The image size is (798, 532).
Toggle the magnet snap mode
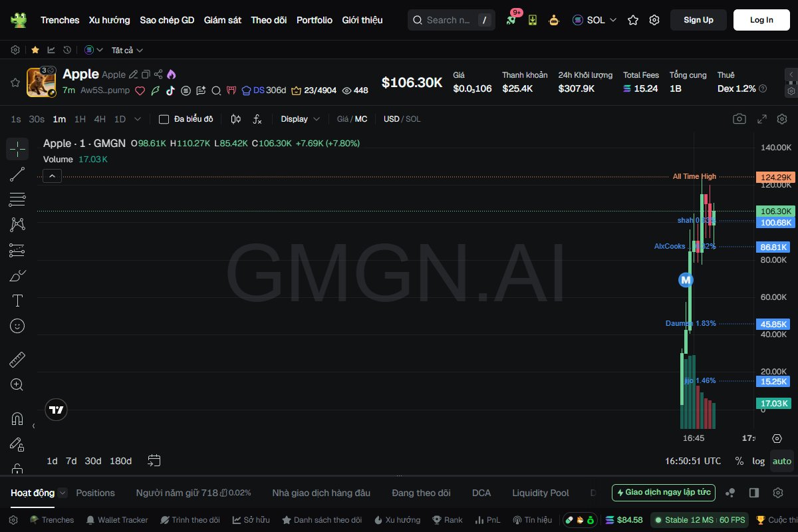[x=17, y=419]
